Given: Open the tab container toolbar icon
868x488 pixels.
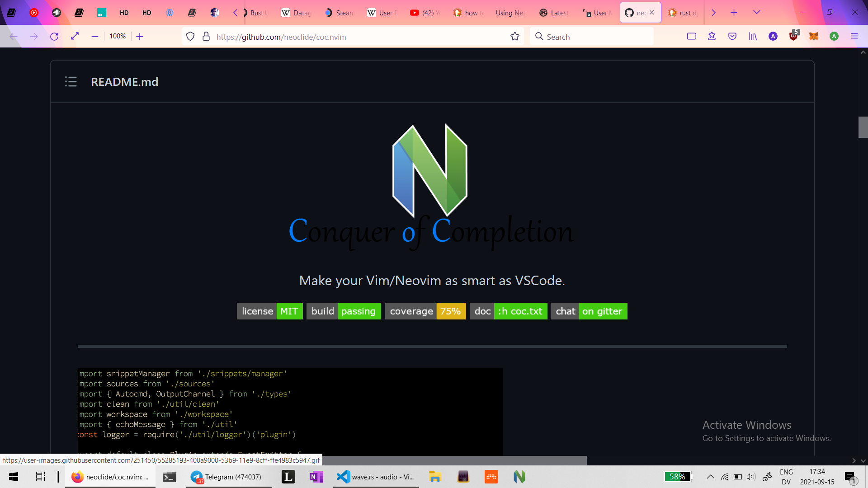Looking at the screenshot, I should tap(692, 37).
